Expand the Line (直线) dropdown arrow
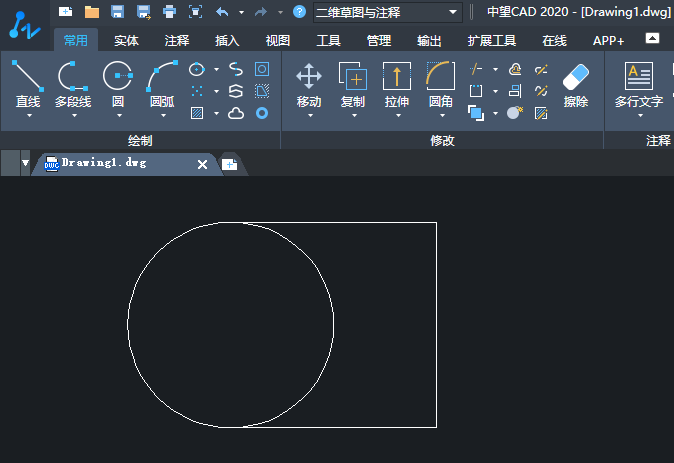The height and width of the screenshot is (463, 674). [29, 116]
